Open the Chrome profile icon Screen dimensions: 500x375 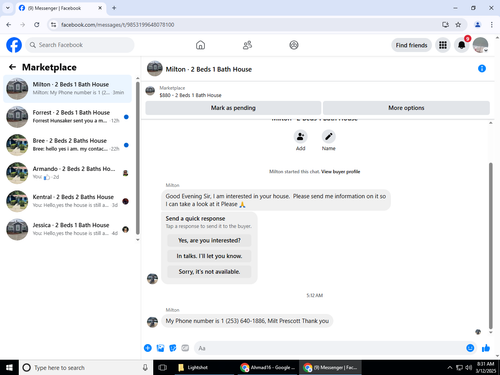[x=477, y=25]
